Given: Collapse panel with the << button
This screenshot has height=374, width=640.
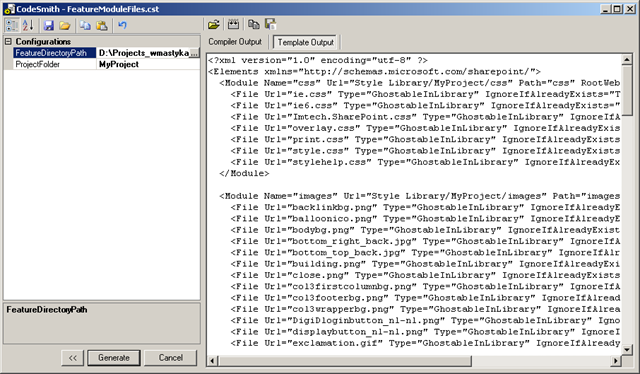Looking at the screenshot, I should coord(73,358).
